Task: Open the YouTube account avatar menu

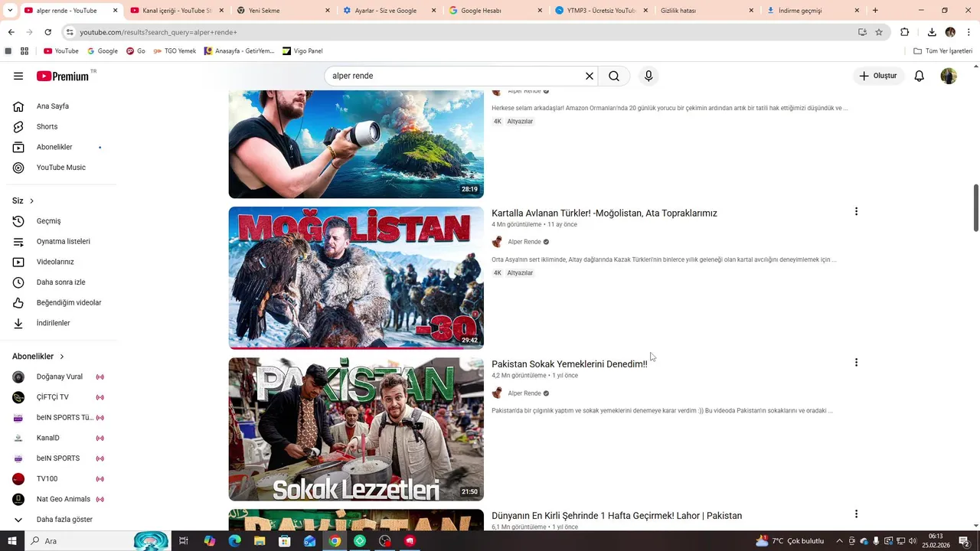Action: (x=949, y=76)
